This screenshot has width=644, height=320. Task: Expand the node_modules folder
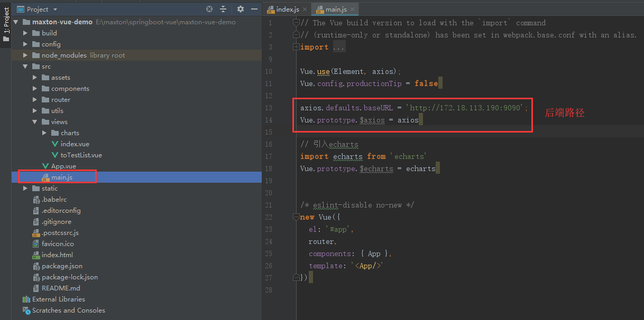point(25,55)
